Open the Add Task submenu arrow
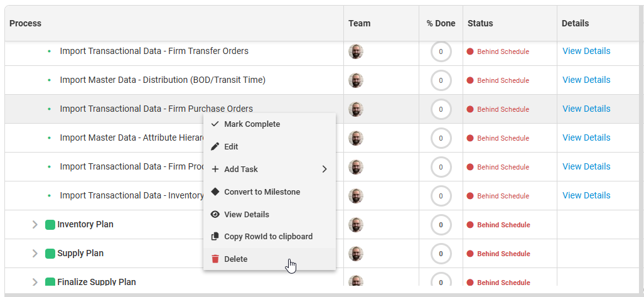Screen dimensions: 644x297 tap(325, 170)
